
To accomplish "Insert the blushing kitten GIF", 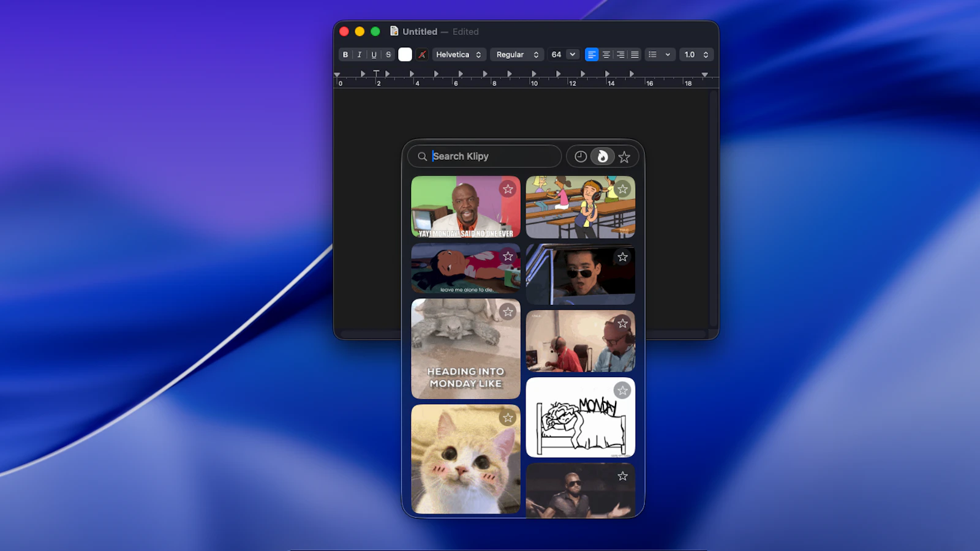I will 466,459.
